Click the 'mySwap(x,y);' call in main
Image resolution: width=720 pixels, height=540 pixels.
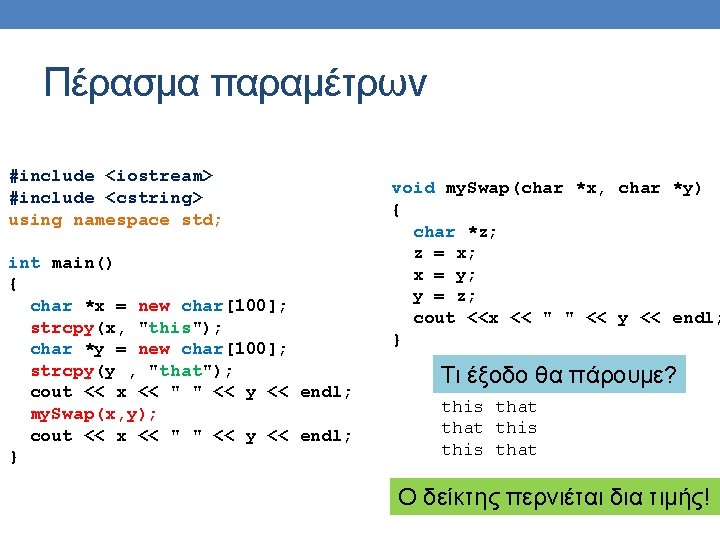(94, 414)
